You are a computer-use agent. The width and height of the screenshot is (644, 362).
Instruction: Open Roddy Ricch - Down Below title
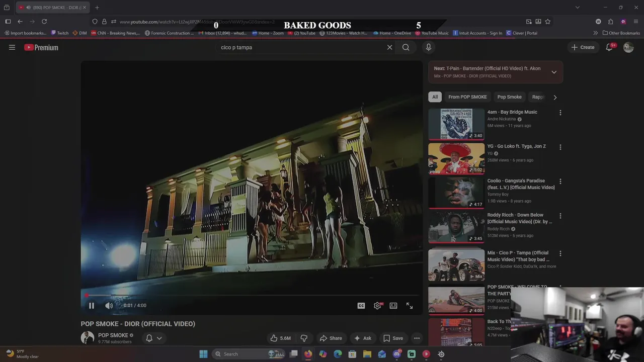[520, 218]
